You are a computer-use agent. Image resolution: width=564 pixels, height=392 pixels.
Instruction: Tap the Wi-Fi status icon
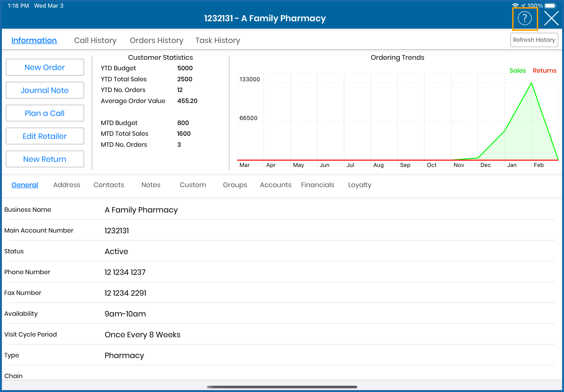click(x=515, y=5)
